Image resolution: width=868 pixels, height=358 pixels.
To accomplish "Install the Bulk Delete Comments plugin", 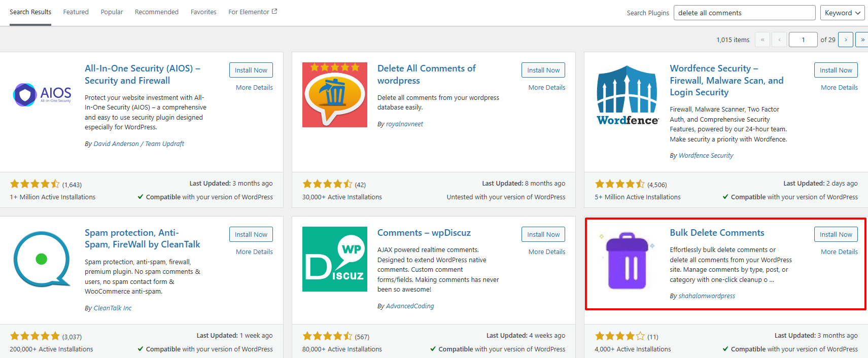I will point(836,234).
